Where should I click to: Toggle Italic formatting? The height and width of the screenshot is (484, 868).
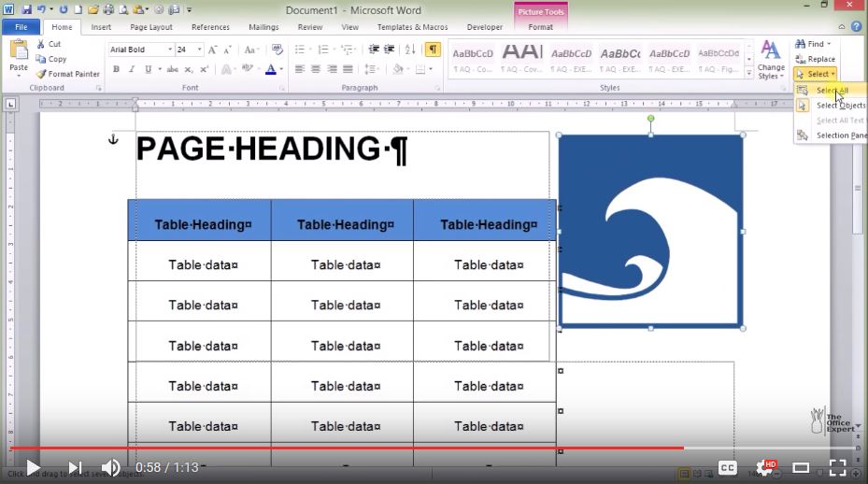click(132, 69)
